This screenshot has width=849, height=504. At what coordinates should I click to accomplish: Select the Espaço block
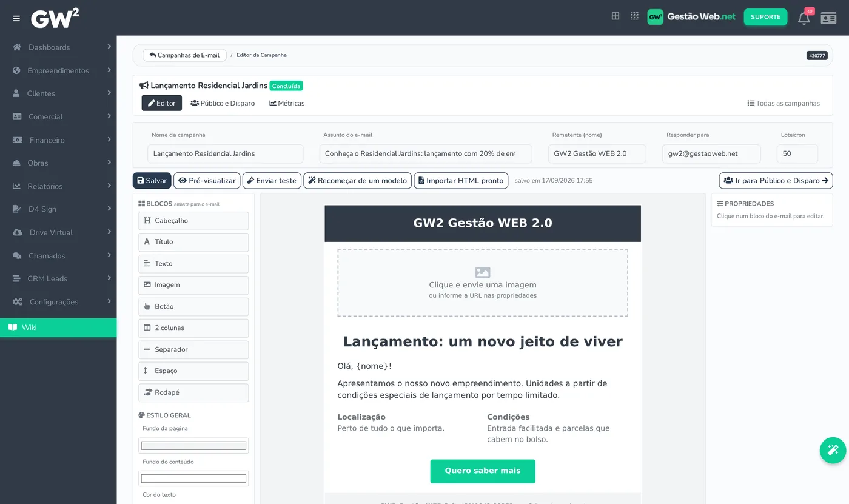tap(193, 371)
